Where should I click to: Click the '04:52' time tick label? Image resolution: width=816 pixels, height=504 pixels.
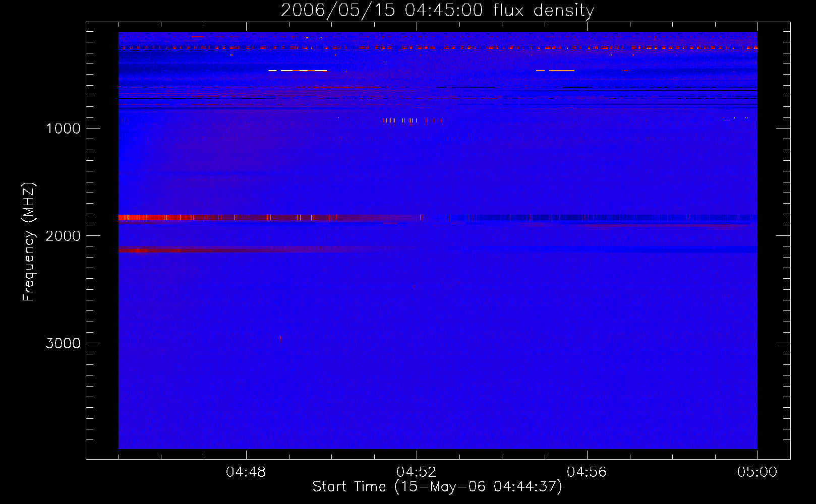pos(417,472)
